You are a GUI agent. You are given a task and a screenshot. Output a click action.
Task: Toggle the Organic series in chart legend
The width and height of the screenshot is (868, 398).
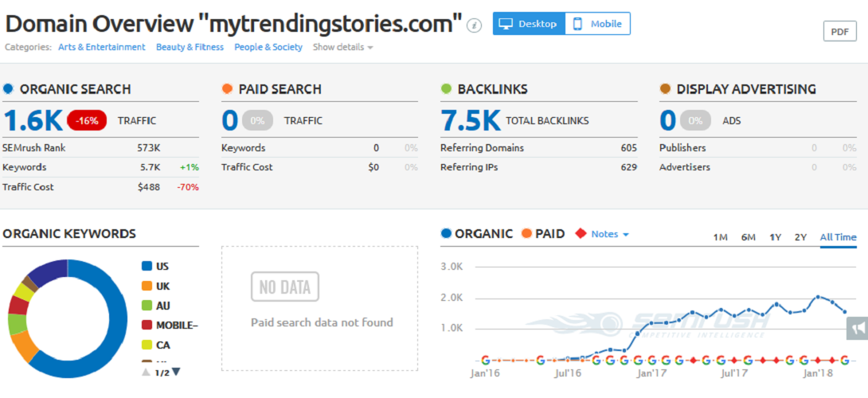(x=477, y=233)
